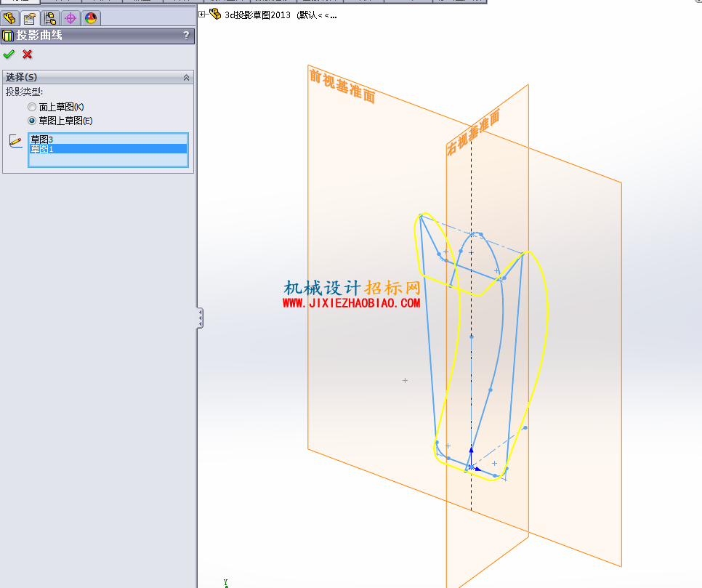
Task: Click the 3d投影草图2013 part name
Action: pyautogui.click(x=257, y=15)
